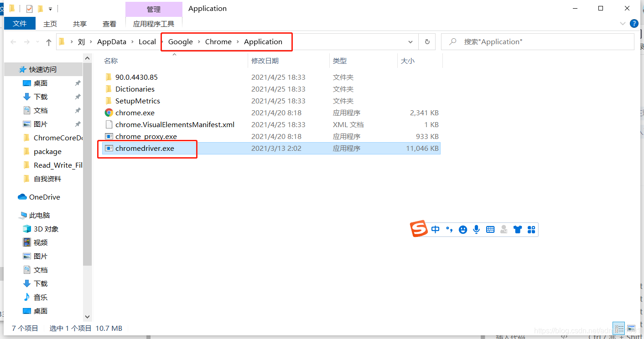Open 桌面 under quick access
This screenshot has width=644, height=339.
pyautogui.click(x=41, y=83)
